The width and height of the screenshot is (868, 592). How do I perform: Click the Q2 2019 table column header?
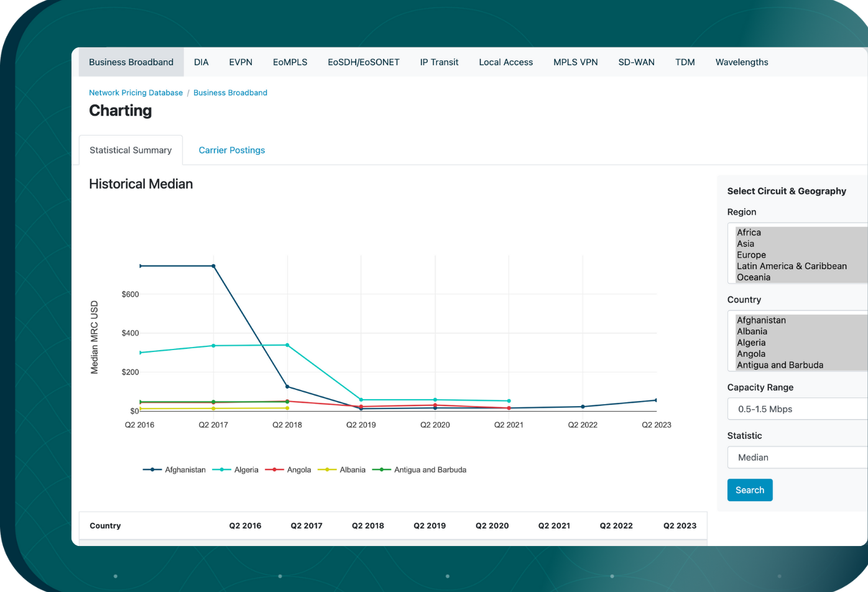pos(430,525)
